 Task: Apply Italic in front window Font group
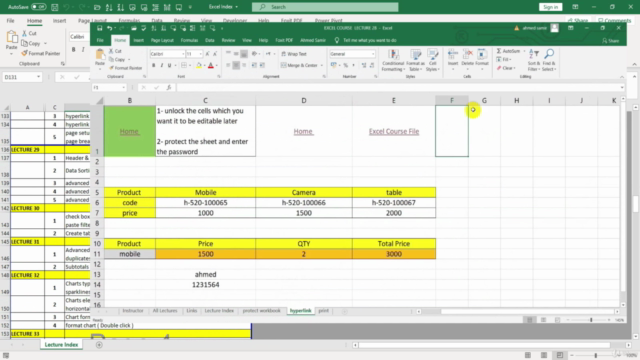click(162, 65)
